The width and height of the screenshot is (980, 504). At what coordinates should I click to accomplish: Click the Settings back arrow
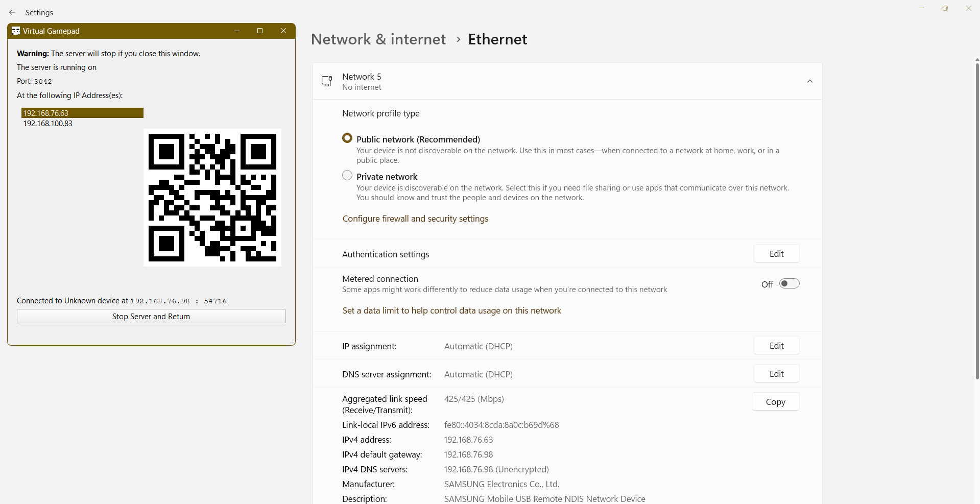click(12, 12)
